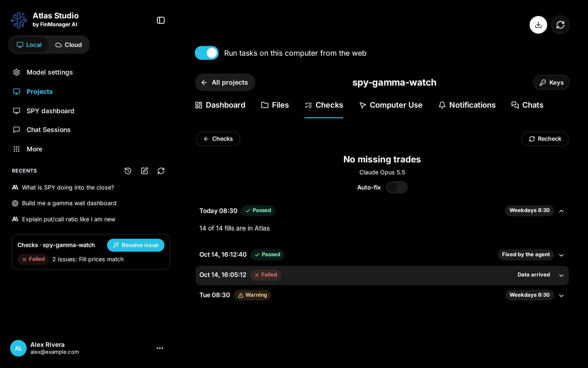The height and width of the screenshot is (368, 588).
Task: Go back to Checks list
Action: 218,139
